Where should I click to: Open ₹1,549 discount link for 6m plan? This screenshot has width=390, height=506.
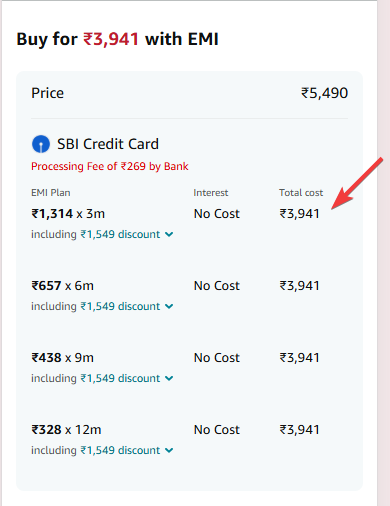120,306
